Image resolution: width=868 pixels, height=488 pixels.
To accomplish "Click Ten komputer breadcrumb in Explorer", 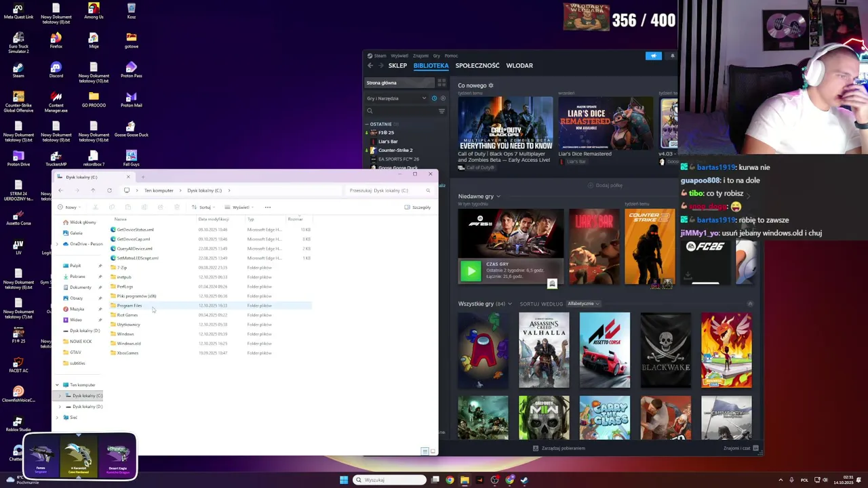I will (159, 190).
